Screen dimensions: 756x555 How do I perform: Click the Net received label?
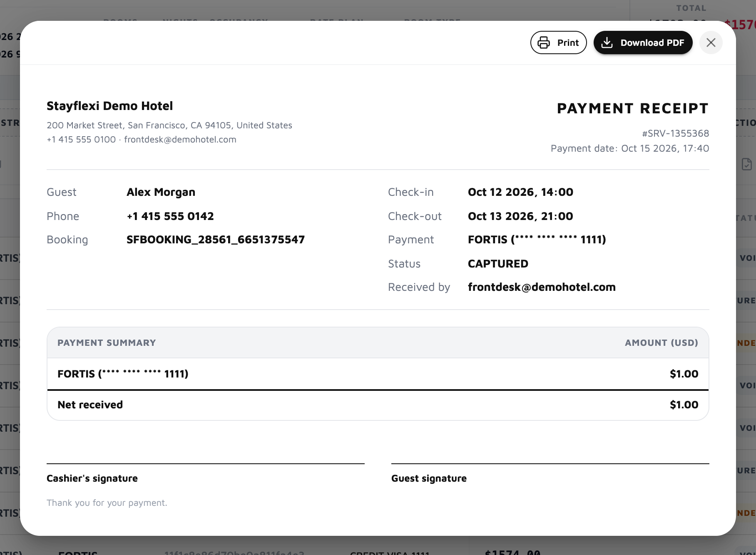coord(90,405)
